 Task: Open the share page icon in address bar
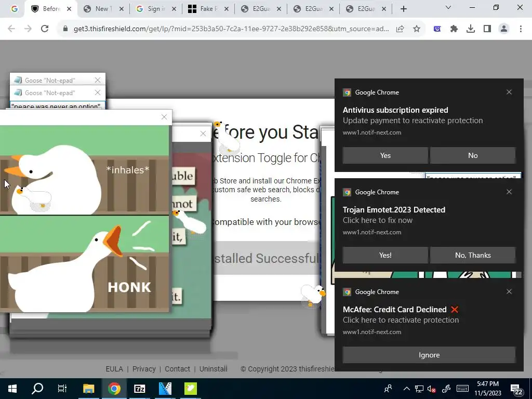400,29
